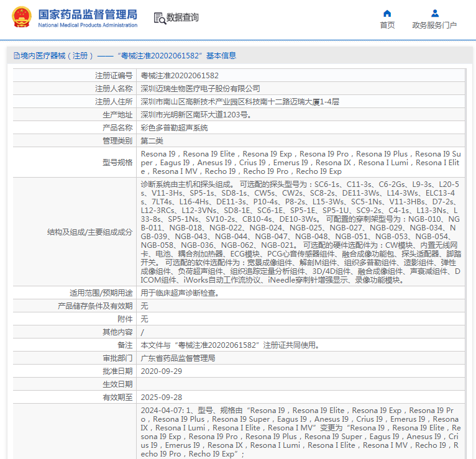
Task: Click the 产品储存条件及有效期 label
Action: pyautogui.click(x=95, y=306)
